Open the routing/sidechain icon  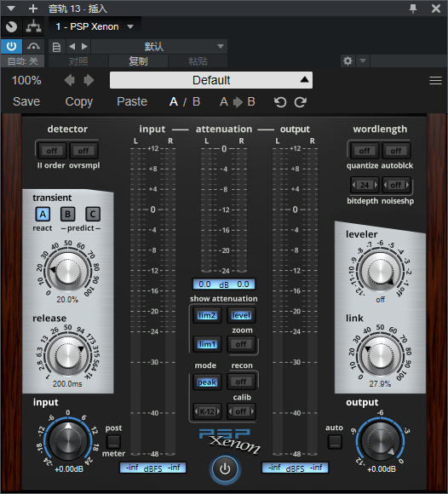coord(33,26)
